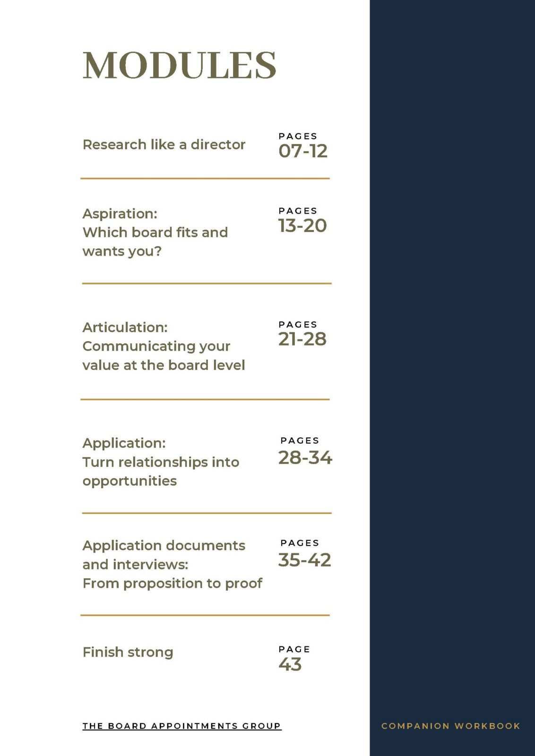Click the 21-28 page number

(302, 339)
